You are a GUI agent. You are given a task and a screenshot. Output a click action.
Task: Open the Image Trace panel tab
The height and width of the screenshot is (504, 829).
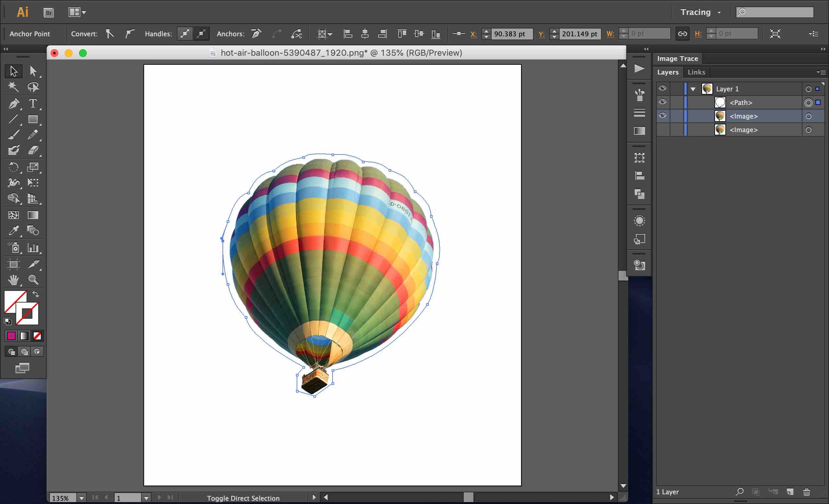coord(677,59)
